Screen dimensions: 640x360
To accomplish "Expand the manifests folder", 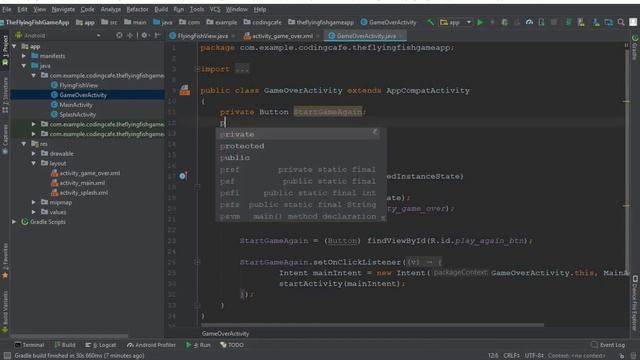I will click(24, 56).
